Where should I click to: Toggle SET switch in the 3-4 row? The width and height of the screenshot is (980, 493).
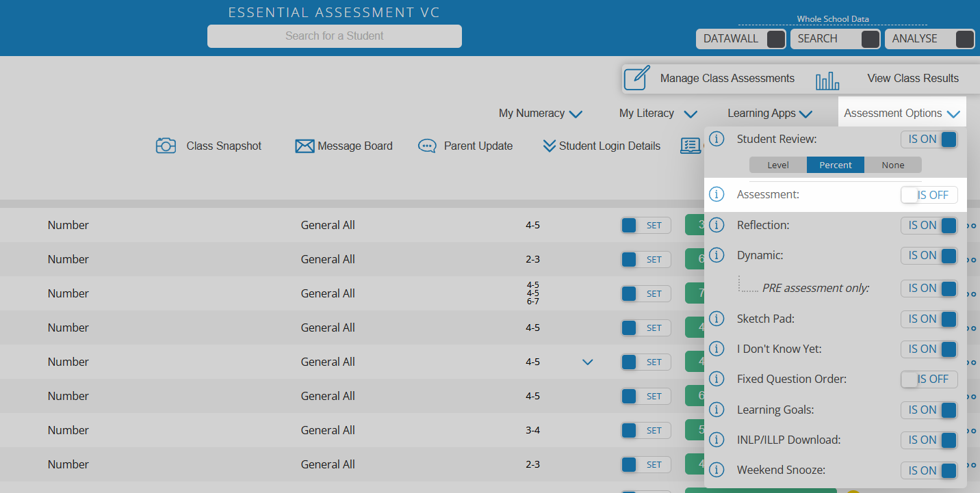tap(646, 431)
